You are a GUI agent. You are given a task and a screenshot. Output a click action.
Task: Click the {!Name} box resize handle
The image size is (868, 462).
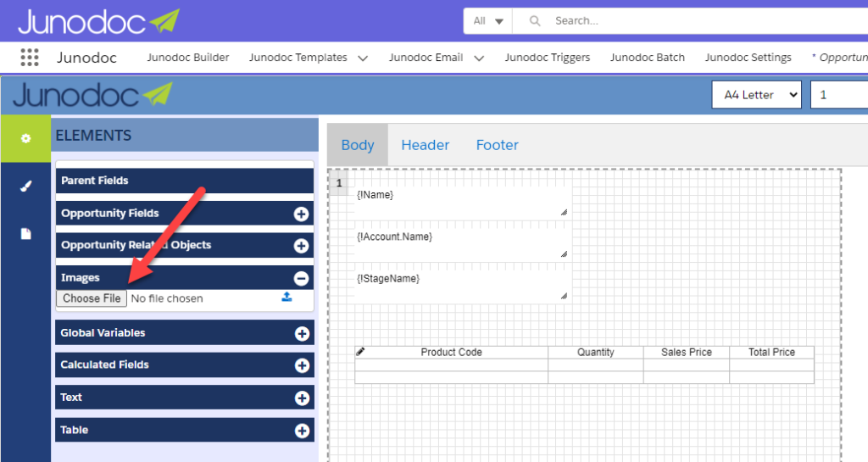click(564, 212)
